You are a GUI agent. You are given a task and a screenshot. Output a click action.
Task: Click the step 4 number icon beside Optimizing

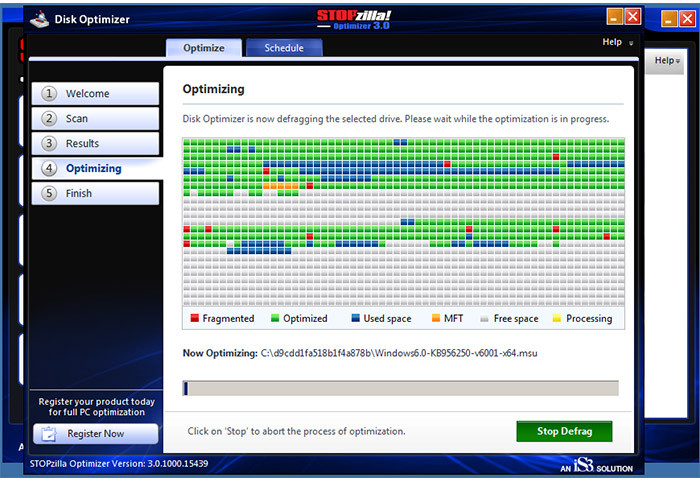(49, 168)
